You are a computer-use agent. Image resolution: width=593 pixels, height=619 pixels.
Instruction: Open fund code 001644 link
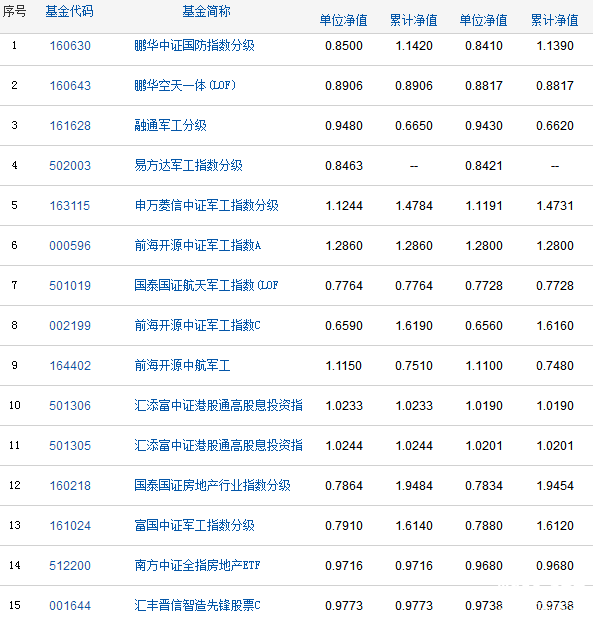[70, 606]
